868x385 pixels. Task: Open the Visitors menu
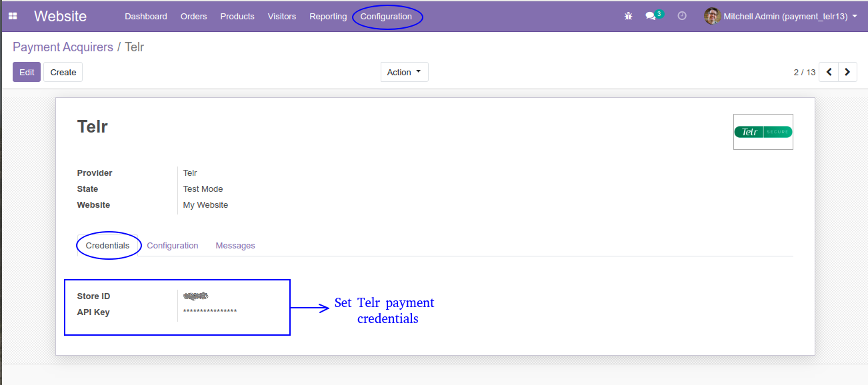[282, 16]
